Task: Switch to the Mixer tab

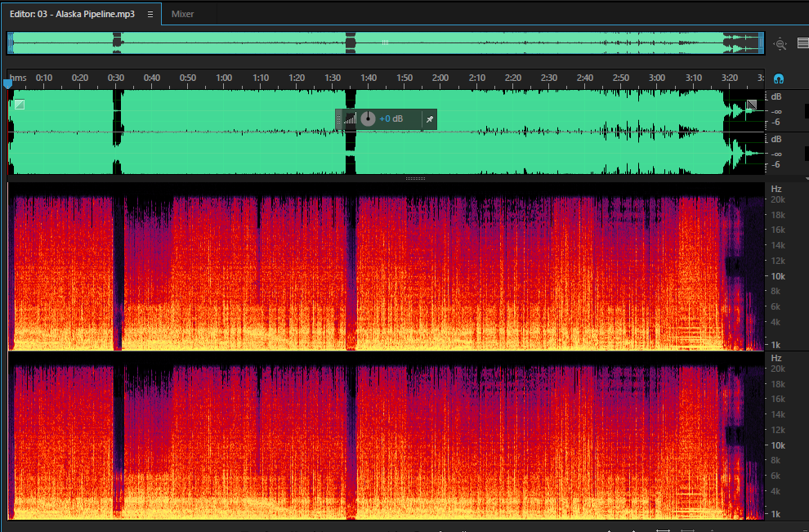Action: tap(183, 14)
